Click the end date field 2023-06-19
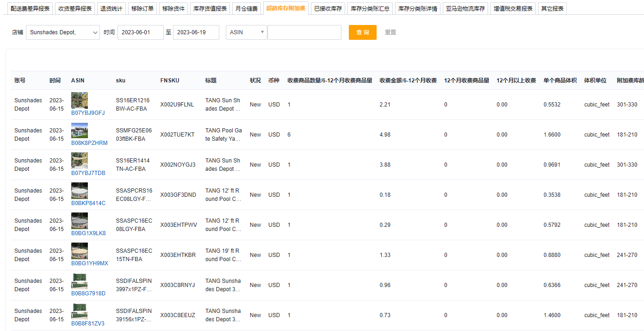The image size is (644, 331). [x=196, y=32]
